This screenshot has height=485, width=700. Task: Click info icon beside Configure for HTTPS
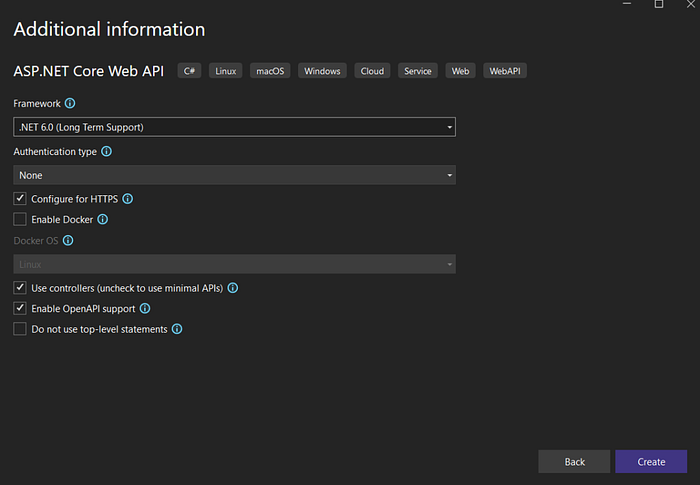click(128, 199)
